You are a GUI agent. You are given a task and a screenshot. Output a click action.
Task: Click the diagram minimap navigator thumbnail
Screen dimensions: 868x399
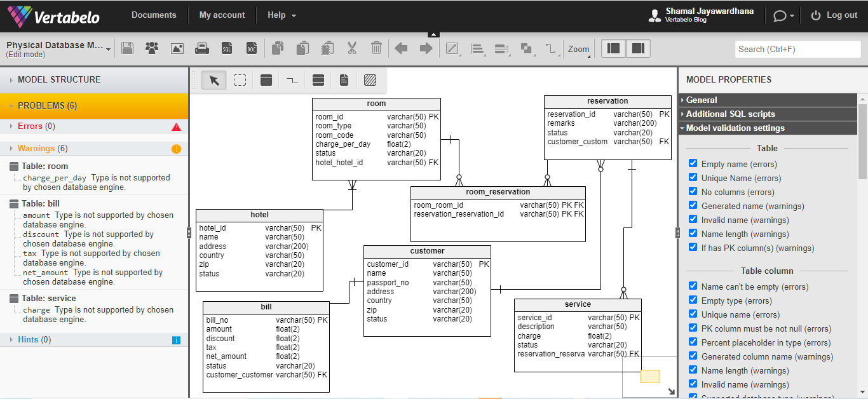pyautogui.click(x=649, y=376)
